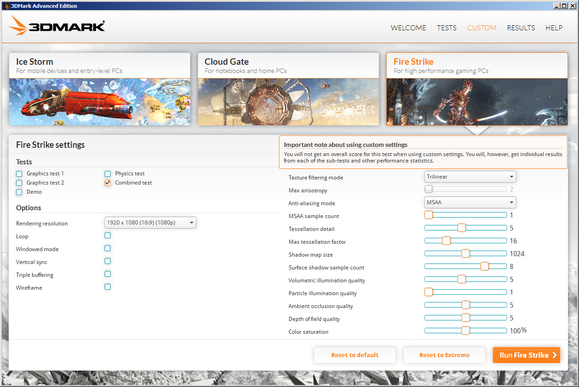Click the 'Important note about using custom settings' text
The image size is (579, 387).
[345, 145]
